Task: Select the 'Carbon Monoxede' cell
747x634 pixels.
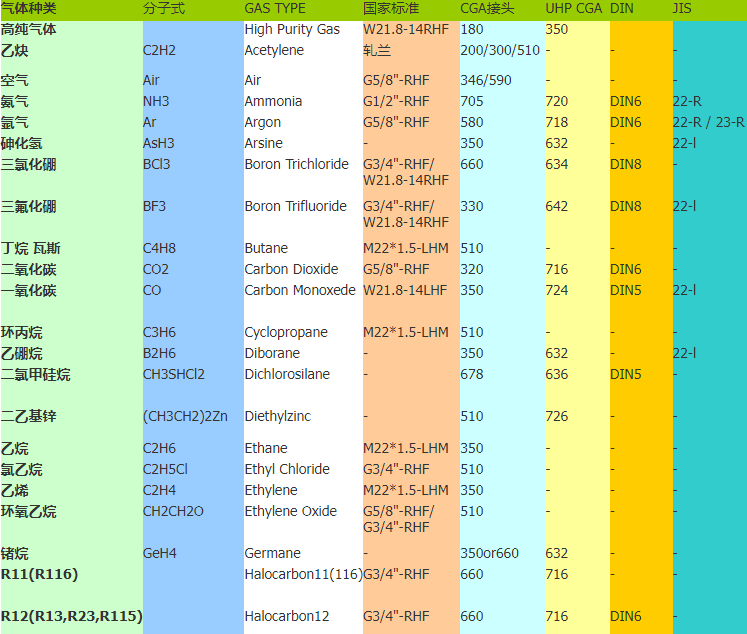Action: [x=300, y=290]
